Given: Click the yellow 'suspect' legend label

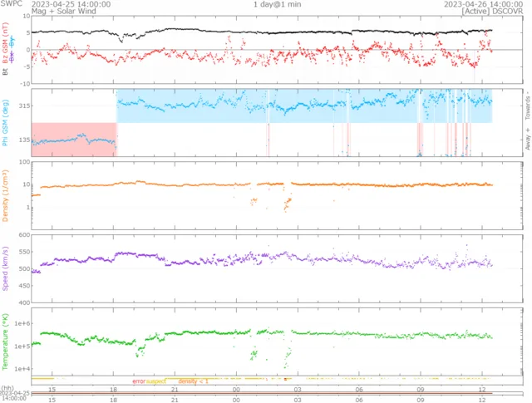Looking at the screenshot, I should [156, 381].
